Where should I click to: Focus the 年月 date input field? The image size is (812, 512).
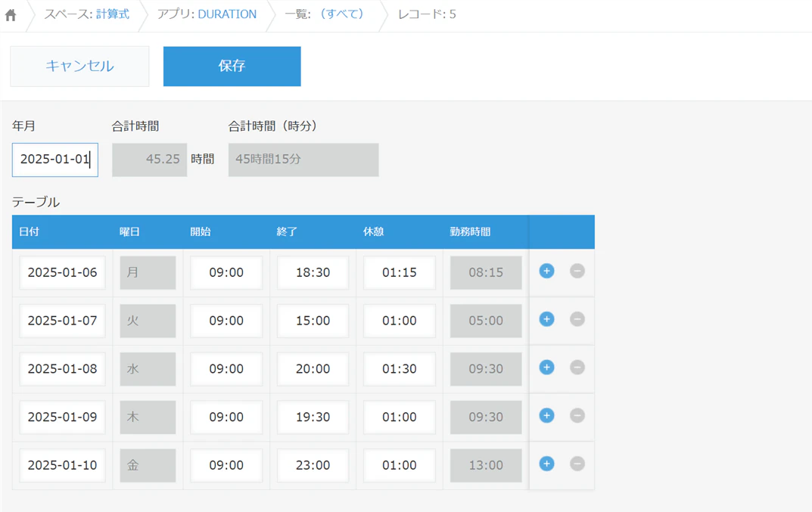pos(55,160)
